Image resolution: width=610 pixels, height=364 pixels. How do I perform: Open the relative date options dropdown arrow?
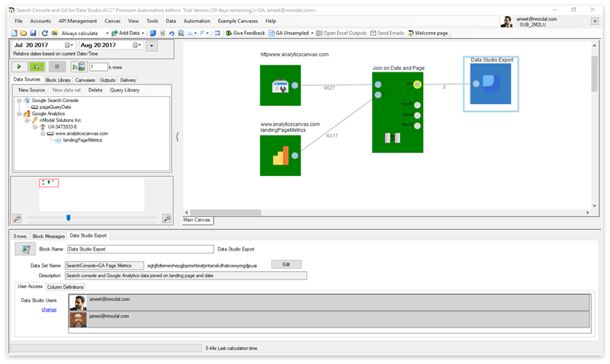(x=152, y=46)
